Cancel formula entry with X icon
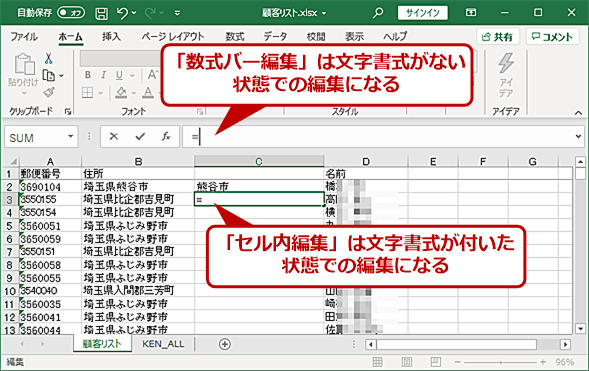 [x=113, y=137]
